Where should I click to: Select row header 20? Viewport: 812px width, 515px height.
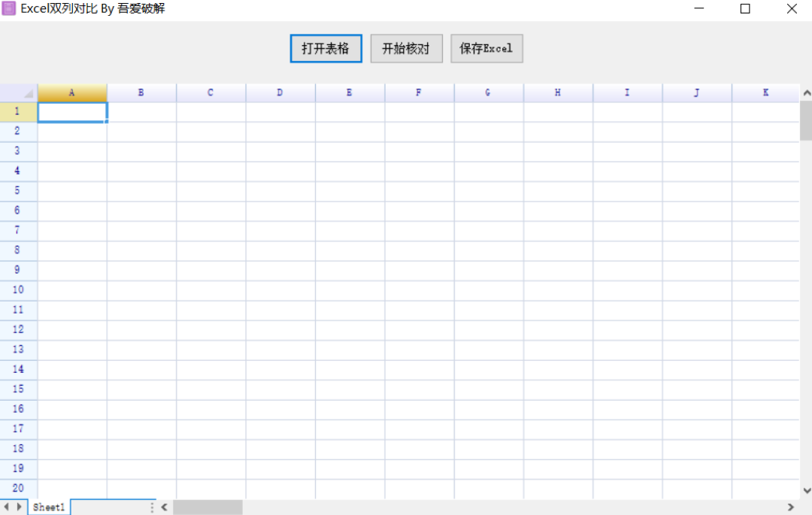(17, 488)
